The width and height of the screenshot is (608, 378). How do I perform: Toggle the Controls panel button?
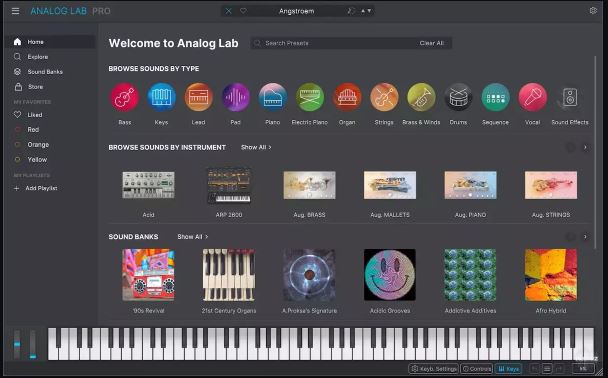pos(477,369)
